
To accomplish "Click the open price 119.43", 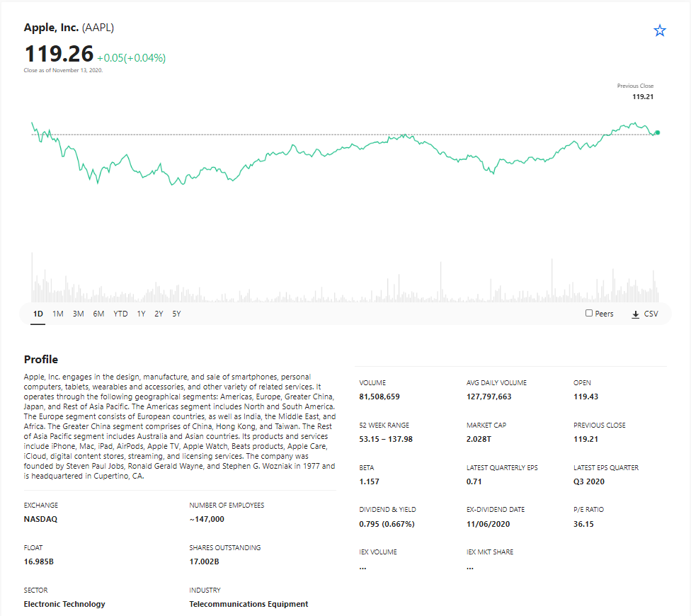I will (x=586, y=397).
